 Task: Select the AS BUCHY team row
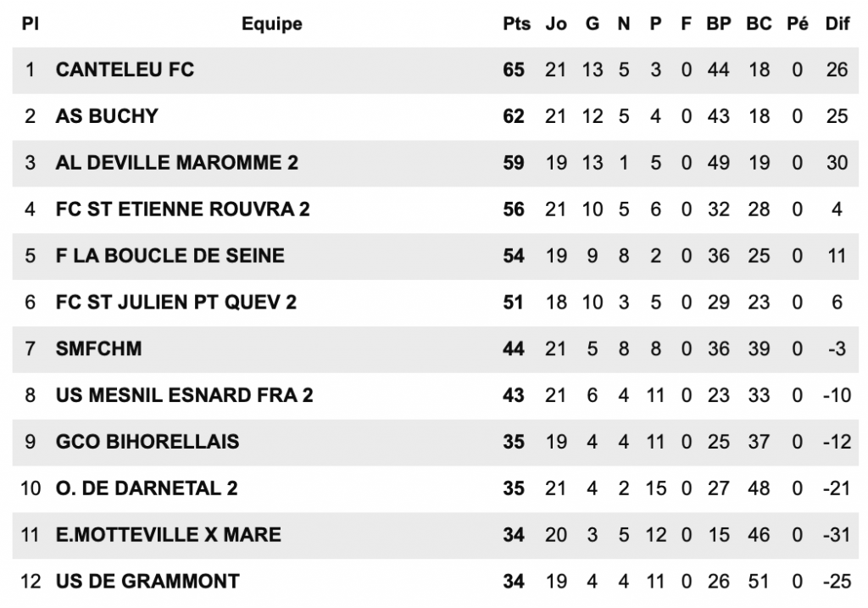[435, 116]
